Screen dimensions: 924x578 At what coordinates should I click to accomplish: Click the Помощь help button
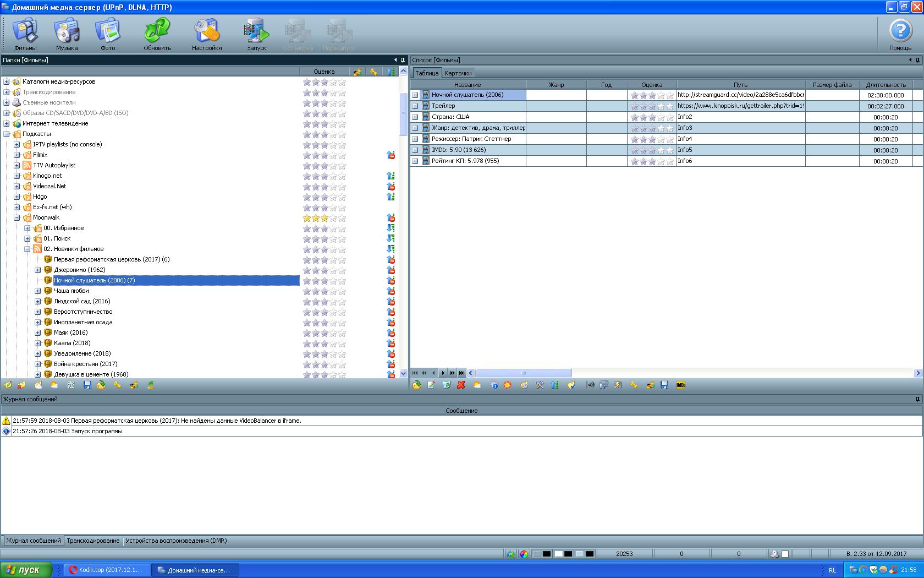900,34
